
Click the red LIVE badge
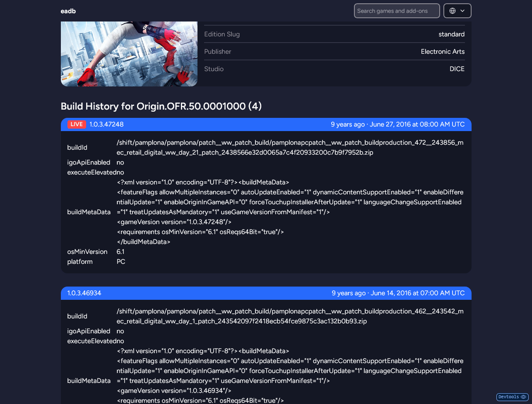tap(77, 124)
